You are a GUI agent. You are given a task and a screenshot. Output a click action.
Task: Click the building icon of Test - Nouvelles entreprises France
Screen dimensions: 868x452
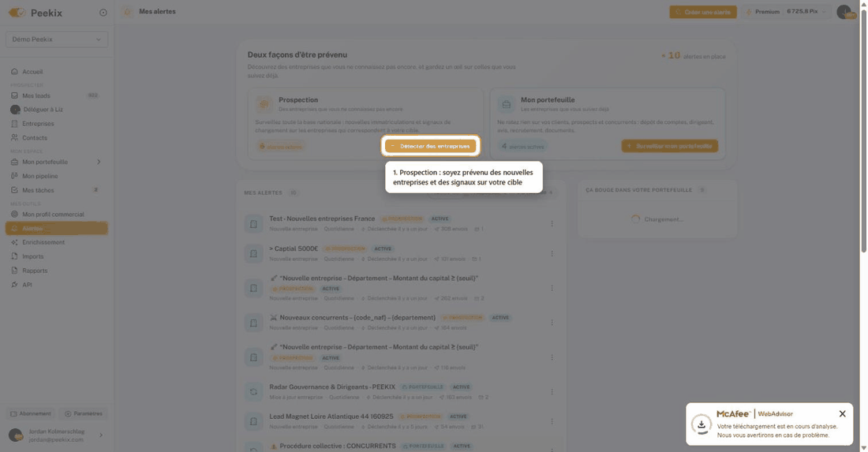(x=253, y=223)
